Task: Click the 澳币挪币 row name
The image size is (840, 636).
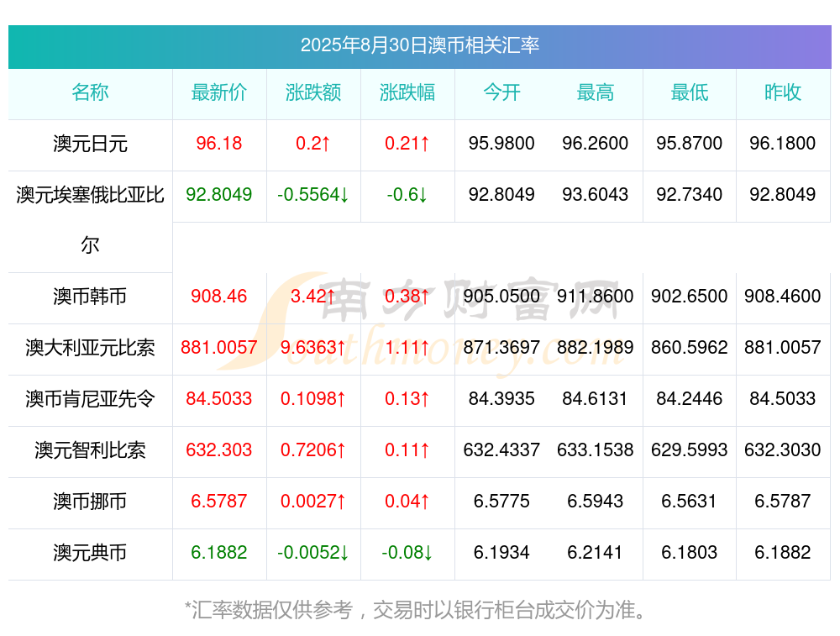Action: tap(90, 502)
